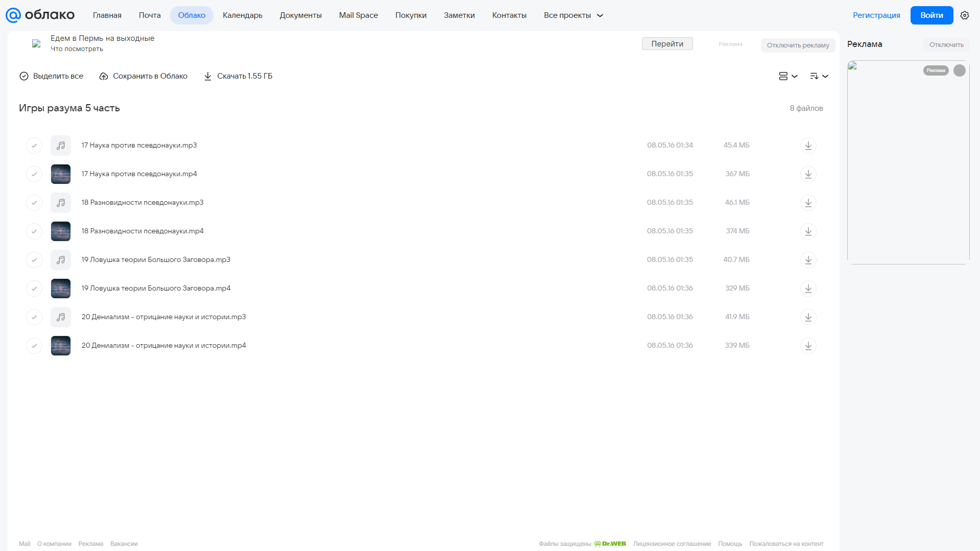This screenshot has height=551, width=980.
Task: Expand the Все проекты menu
Action: point(573,15)
